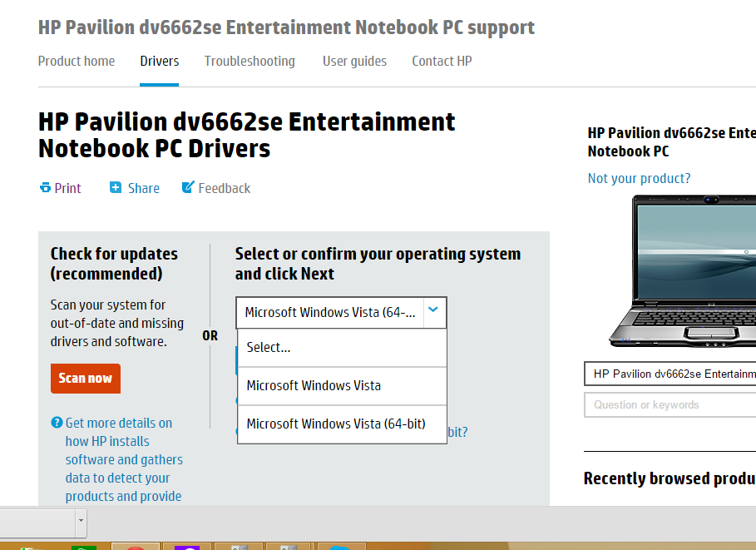Open the Drivers tab
Image resolution: width=756 pixels, height=550 pixels.
159,62
